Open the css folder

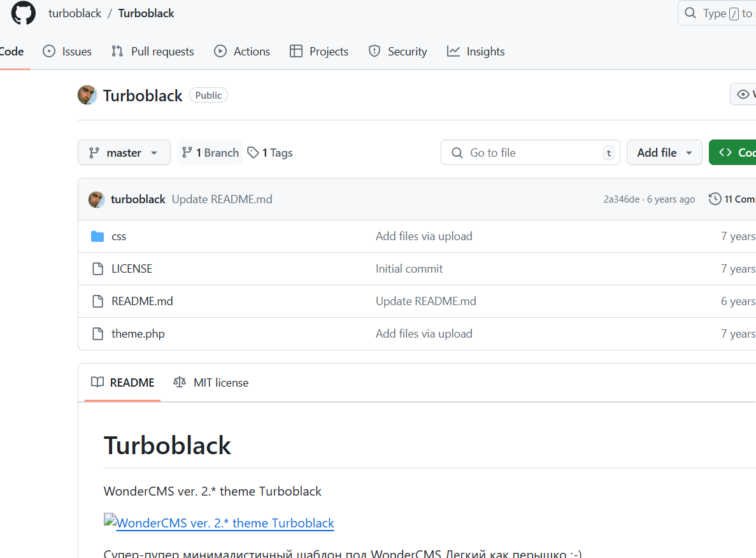pos(118,236)
